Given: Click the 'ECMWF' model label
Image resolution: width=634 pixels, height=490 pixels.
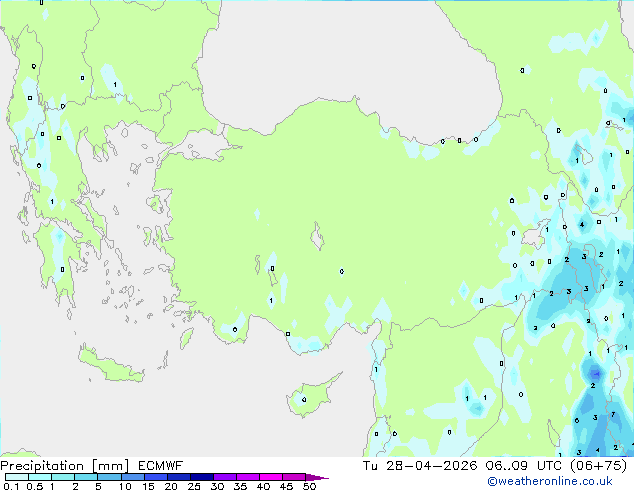Looking at the screenshot, I should pos(161,466).
